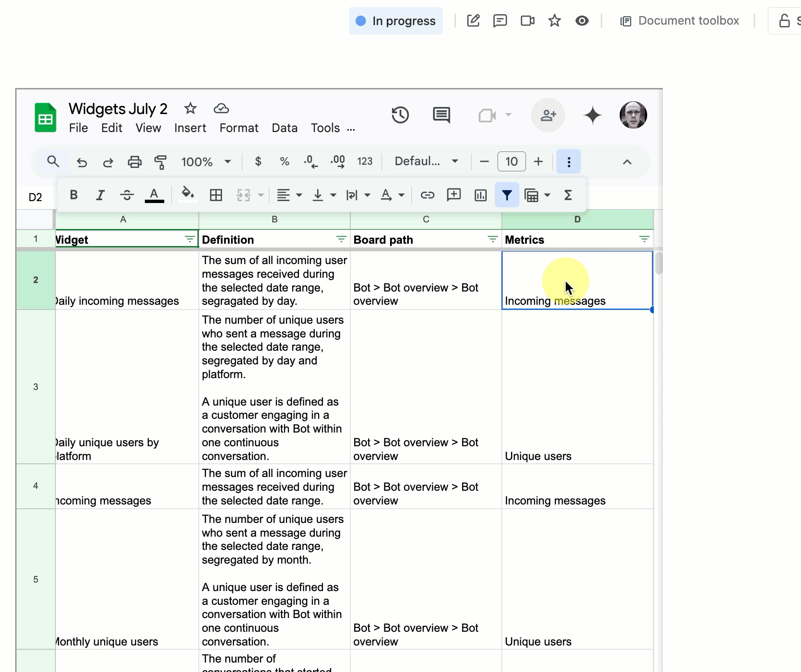Screen dimensions: 801x672
Task: Open the text wrapping options dropdown
Action: click(367, 195)
